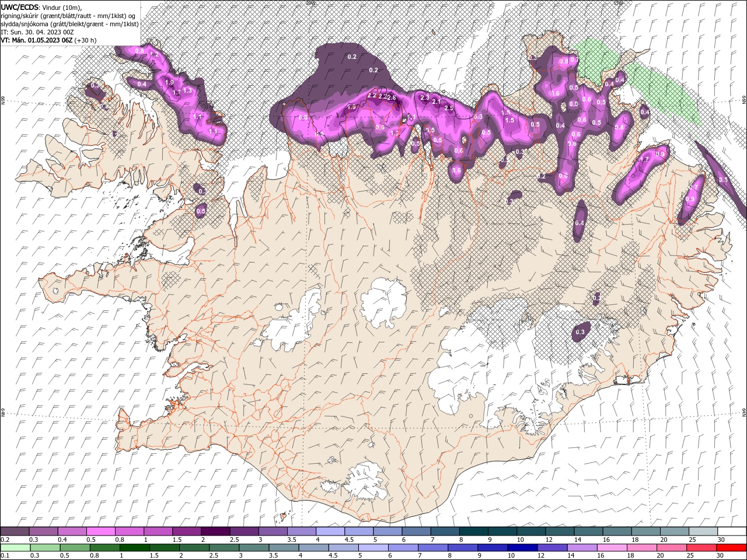Click the 8–9 dark teal swatch in upper legend bar
Viewport: 747px width, 560px height.
[474, 531]
